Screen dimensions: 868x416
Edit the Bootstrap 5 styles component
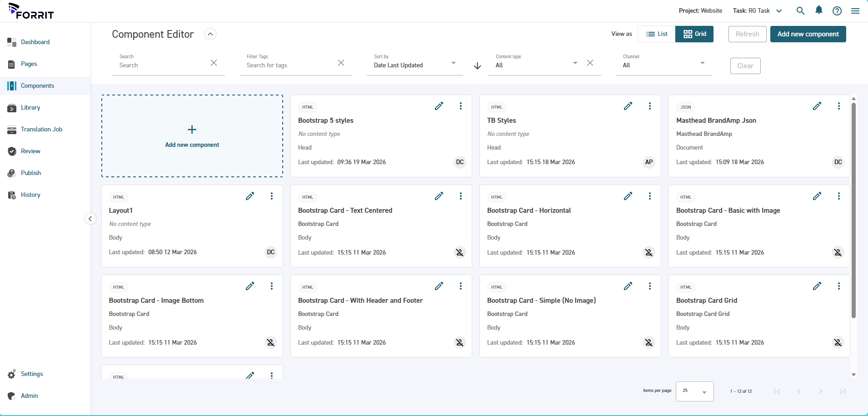pyautogui.click(x=439, y=106)
